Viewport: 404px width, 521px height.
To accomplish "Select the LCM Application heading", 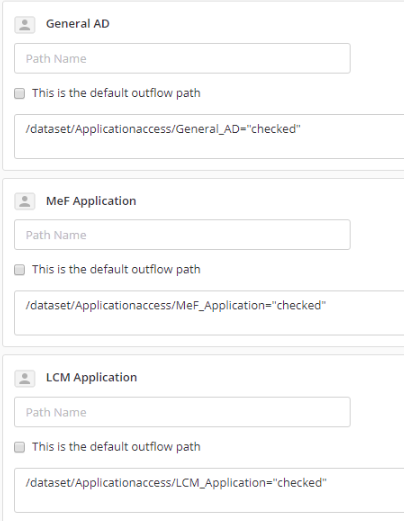I will click(91, 377).
